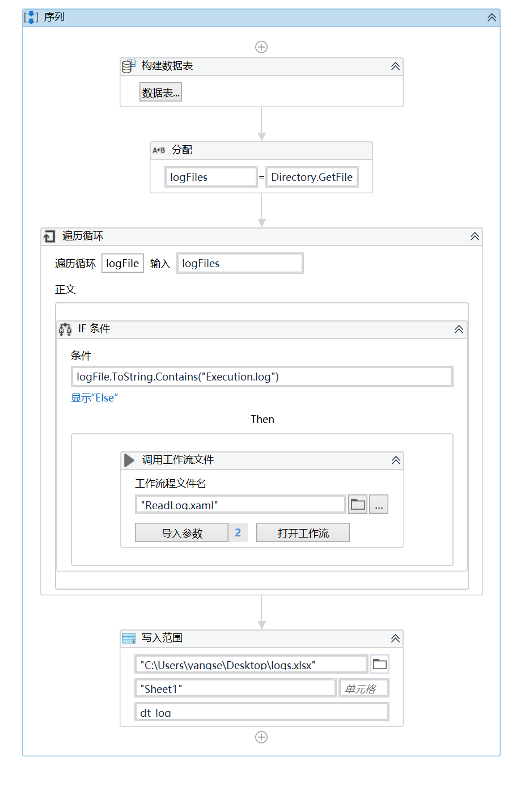Viewport: 525px width, 812px height.
Task: Add activity via bottom plus circle
Action: coord(261,737)
